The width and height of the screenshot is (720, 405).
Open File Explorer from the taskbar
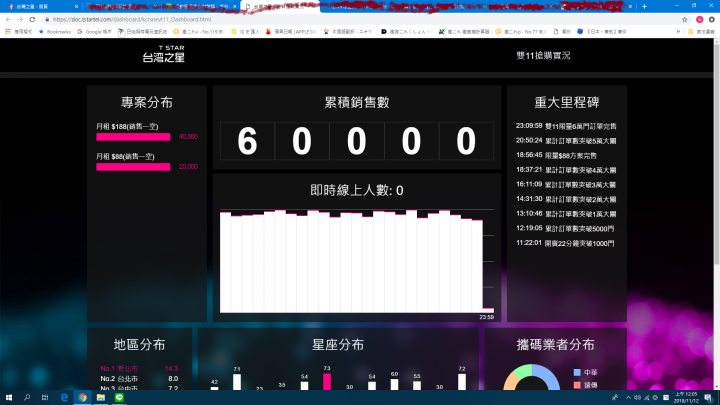[x=101, y=398]
